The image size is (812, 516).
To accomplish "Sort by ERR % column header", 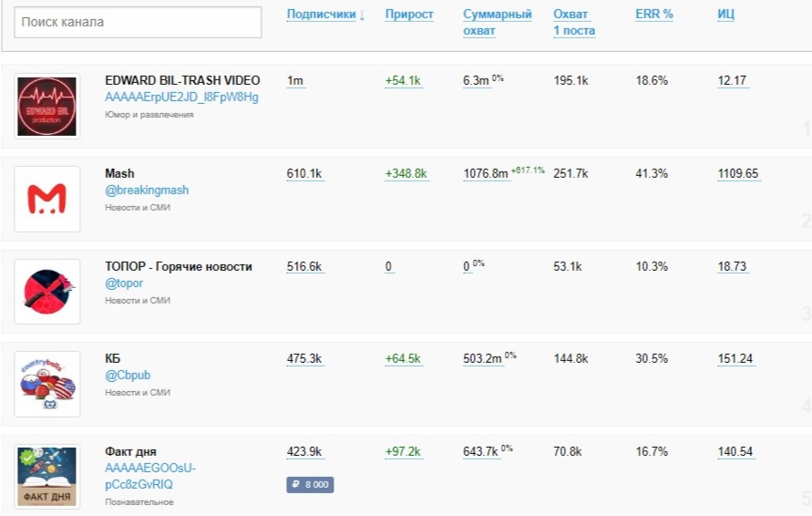I will point(653,15).
